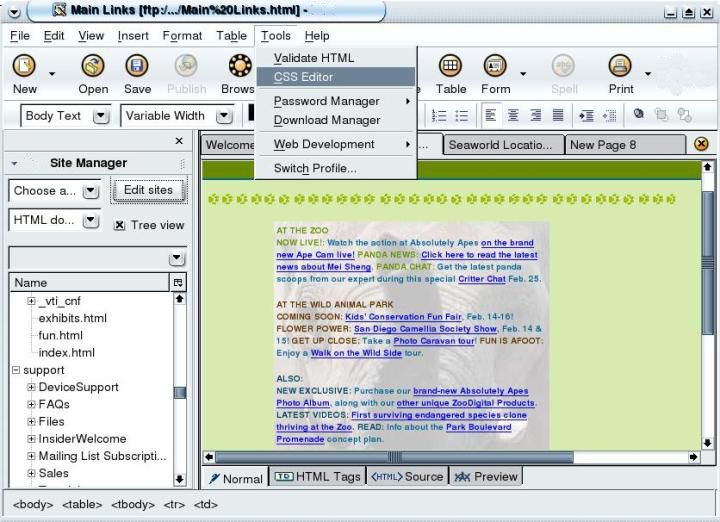Follow the Walk on the Wild Side link
Viewport: 720px width, 522px height.
[356, 353]
